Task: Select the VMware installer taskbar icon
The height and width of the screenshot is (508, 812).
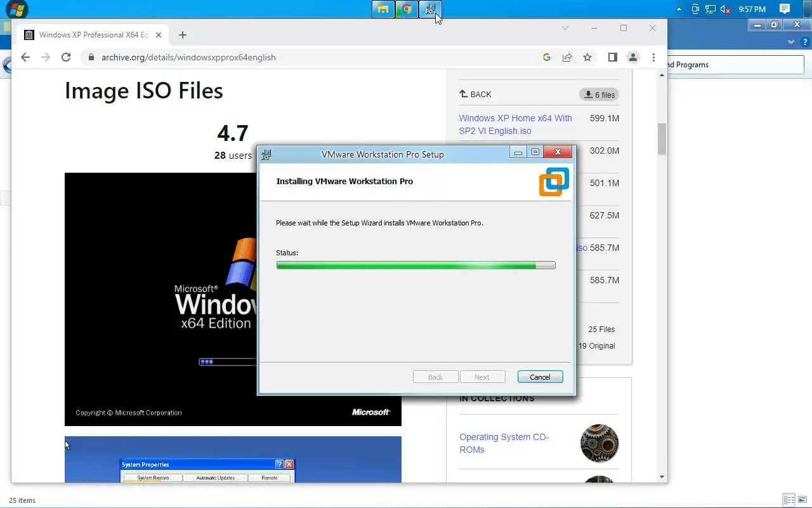Action: (430, 9)
